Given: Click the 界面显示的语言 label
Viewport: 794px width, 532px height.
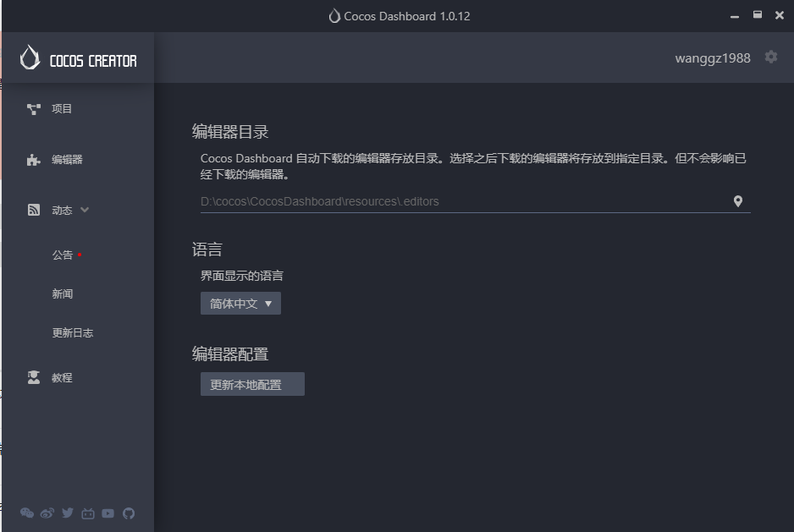Looking at the screenshot, I should coord(241,276).
